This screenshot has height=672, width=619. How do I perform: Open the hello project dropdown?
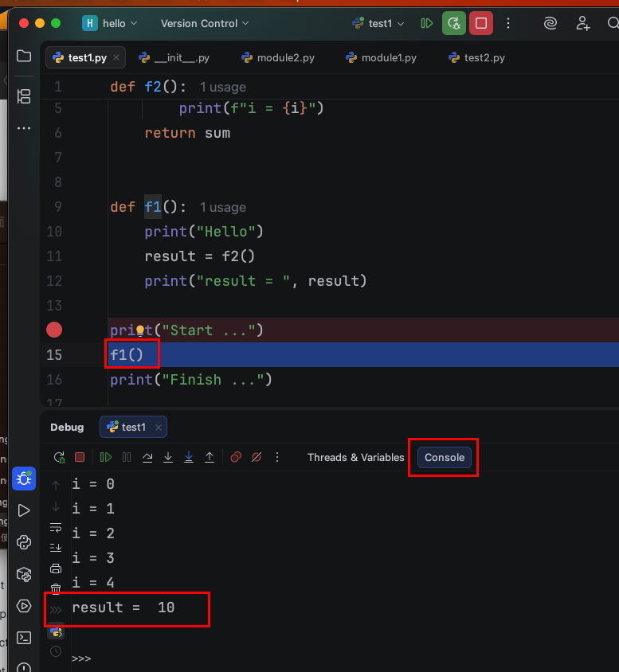pos(110,24)
